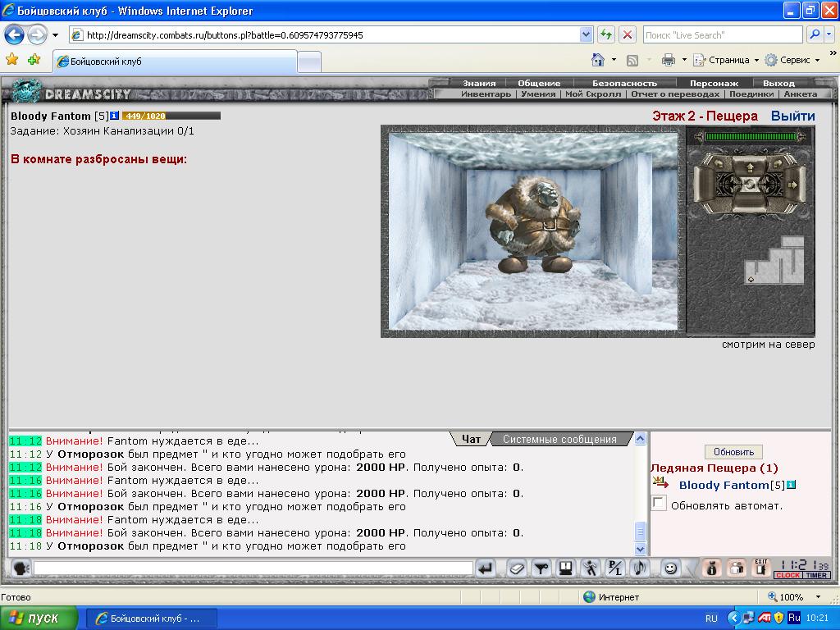Screen dimensions: 840x630
Task: Switch the CLOCK mode on the timer widget
Action: pos(787,575)
